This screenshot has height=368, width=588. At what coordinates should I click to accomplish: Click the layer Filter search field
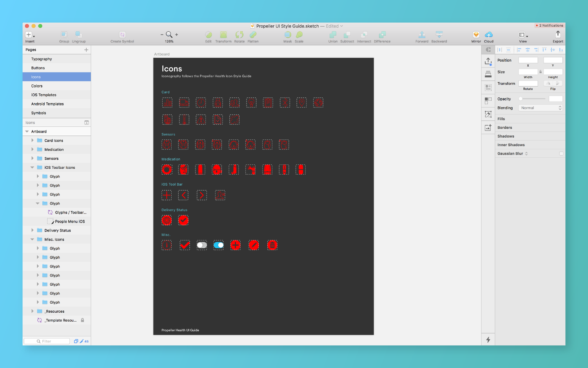coord(47,341)
